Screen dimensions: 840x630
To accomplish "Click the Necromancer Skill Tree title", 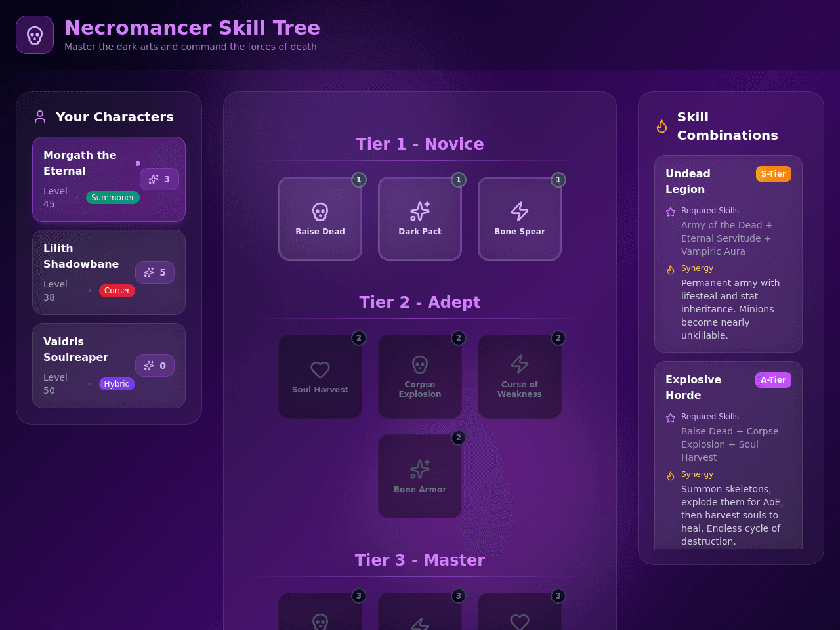I will point(192,28).
